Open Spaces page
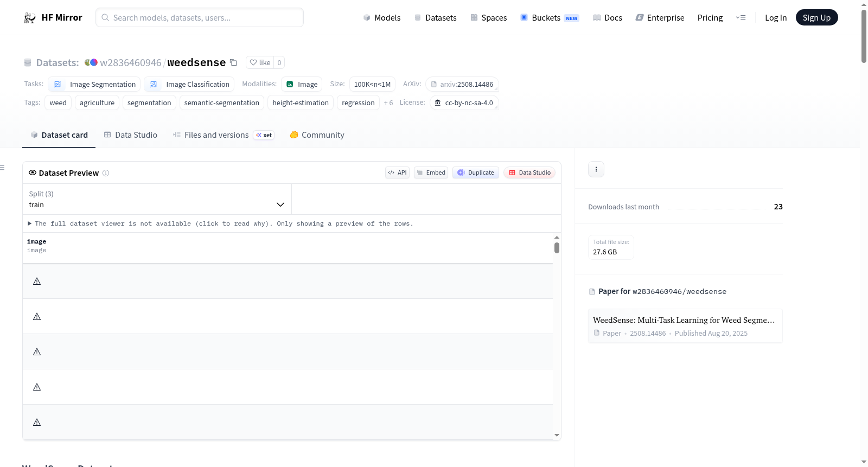This screenshot has width=868, height=467. pyautogui.click(x=488, y=18)
